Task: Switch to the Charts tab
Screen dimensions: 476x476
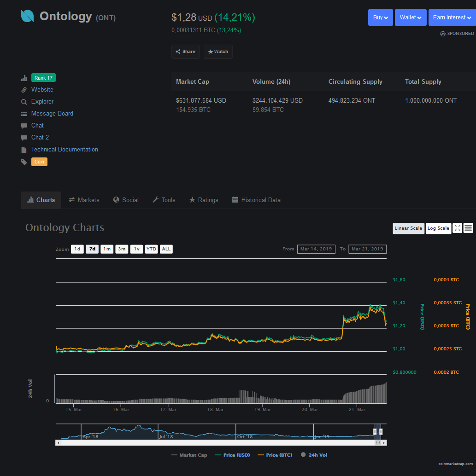Action: (41, 200)
